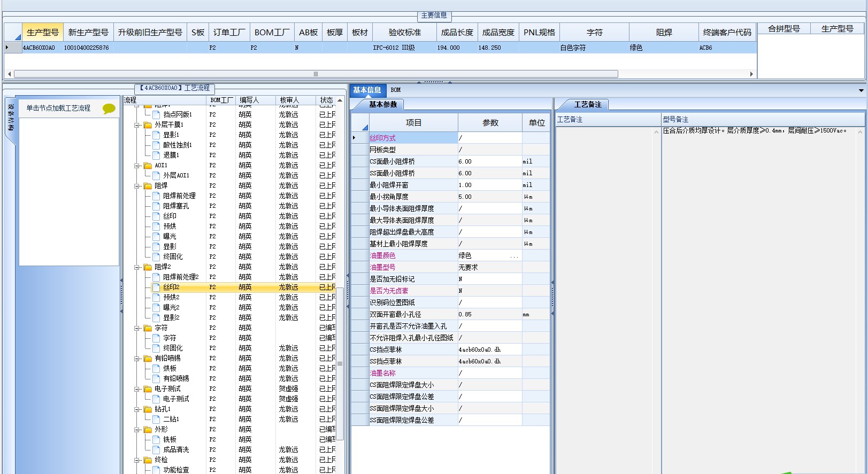Click the document icon of 预烘
Screen dimensions: 868x474
pyautogui.click(x=157, y=226)
